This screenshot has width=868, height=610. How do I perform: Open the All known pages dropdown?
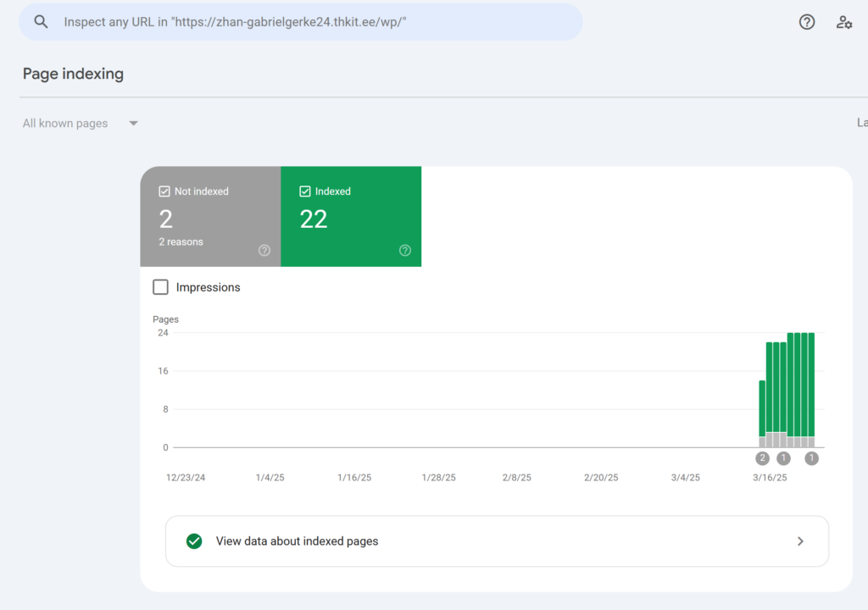pos(81,124)
